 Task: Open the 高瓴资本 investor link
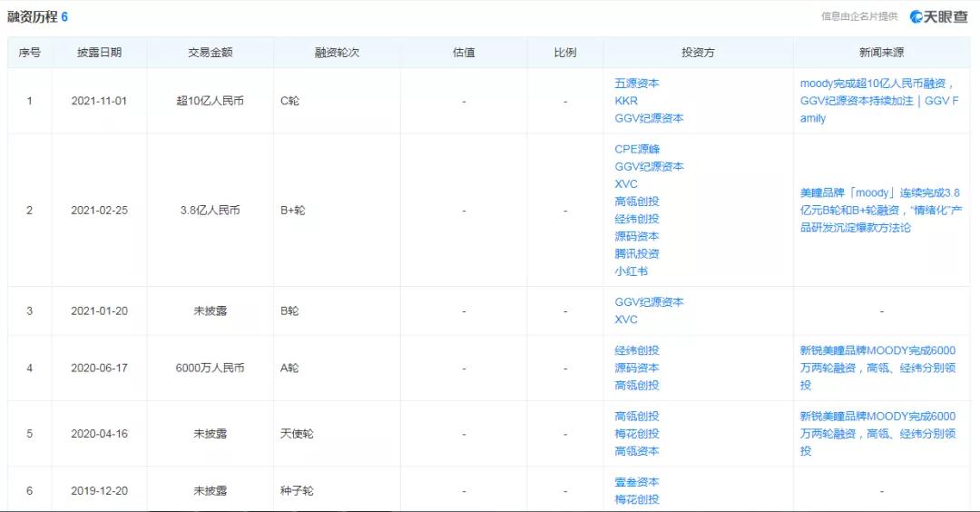[x=636, y=451]
